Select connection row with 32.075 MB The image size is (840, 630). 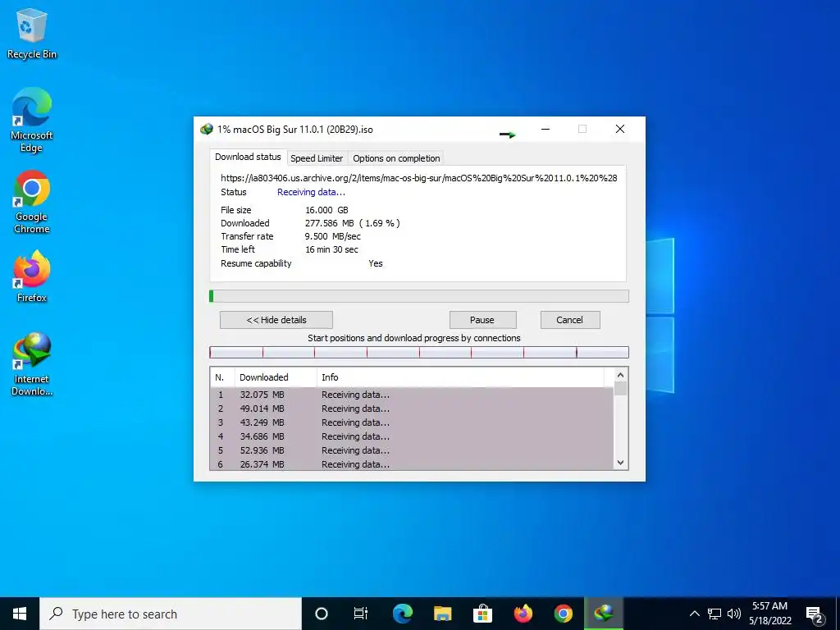(x=412, y=395)
